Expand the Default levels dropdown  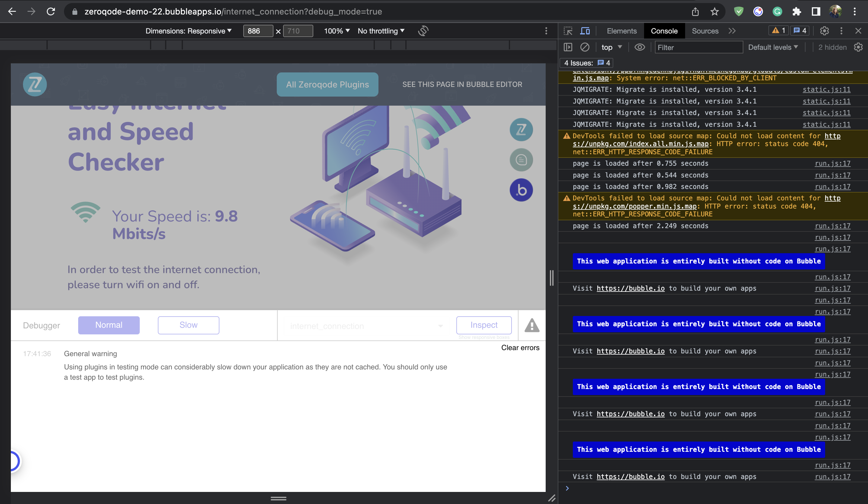pyautogui.click(x=773, y=47)
